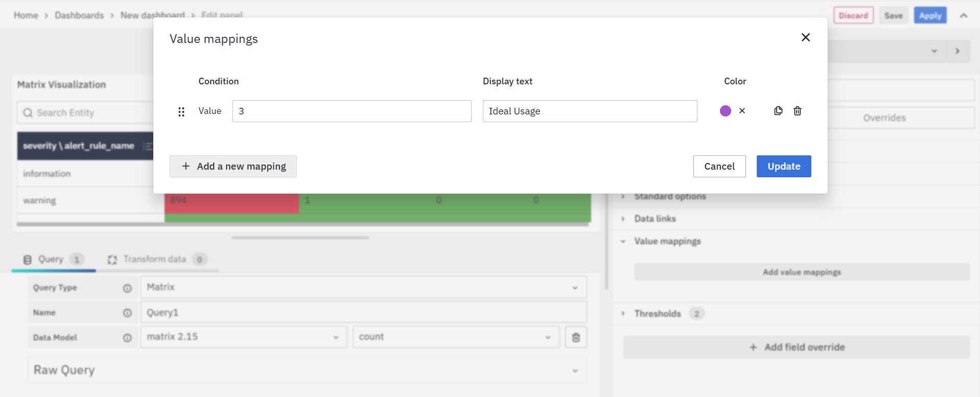This screenshot has width=980, height=397.
Task: Click the drag handle for the mapping row
Action: 181,111
